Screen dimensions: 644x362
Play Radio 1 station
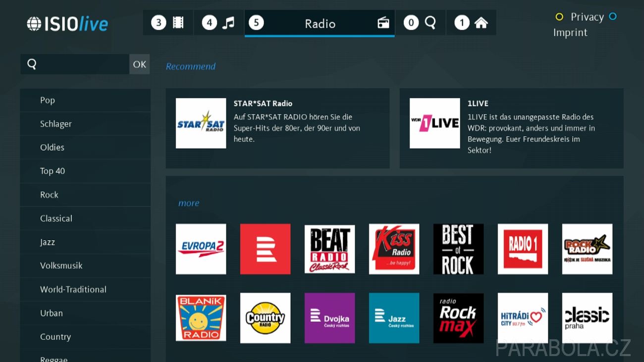pos(523,249)
